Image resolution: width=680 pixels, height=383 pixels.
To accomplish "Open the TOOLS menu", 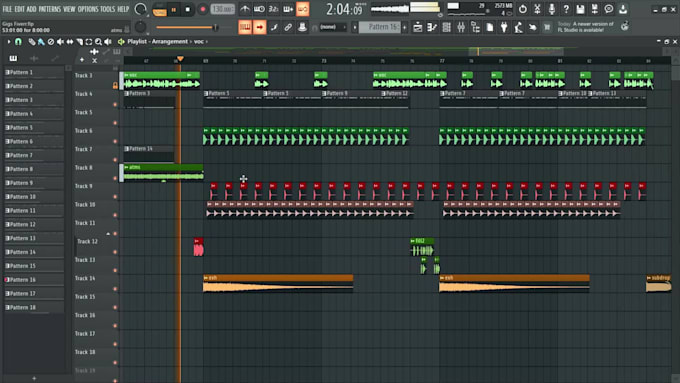I will (108, 9).
